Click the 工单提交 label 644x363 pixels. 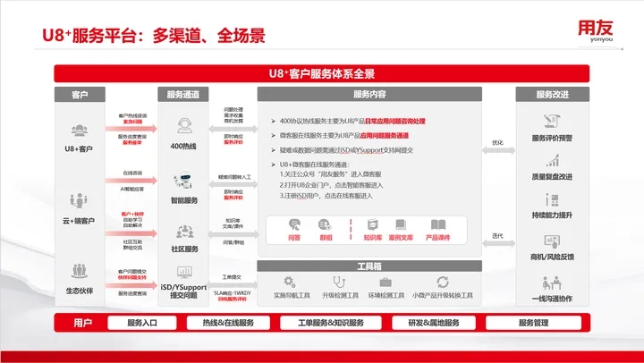click(232, 277)
